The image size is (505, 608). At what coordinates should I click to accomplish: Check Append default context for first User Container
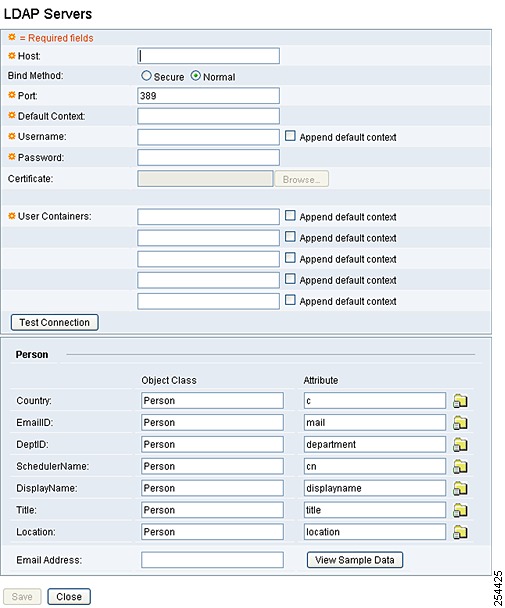click(290, 216)
